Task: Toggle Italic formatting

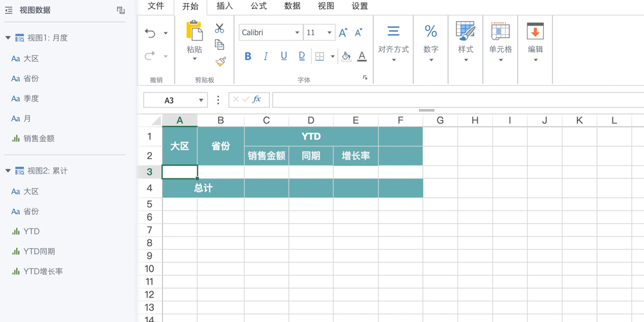Action: pos(266,56)
